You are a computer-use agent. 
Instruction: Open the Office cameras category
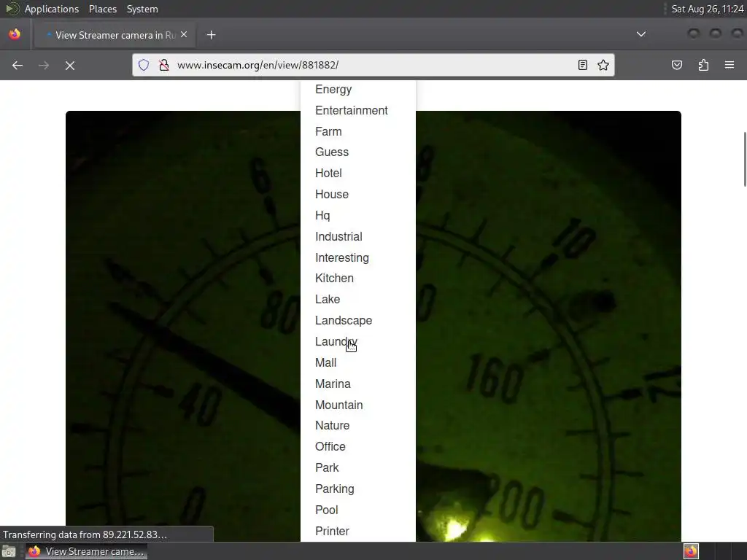pyautogui.click(x=330, y=447)
